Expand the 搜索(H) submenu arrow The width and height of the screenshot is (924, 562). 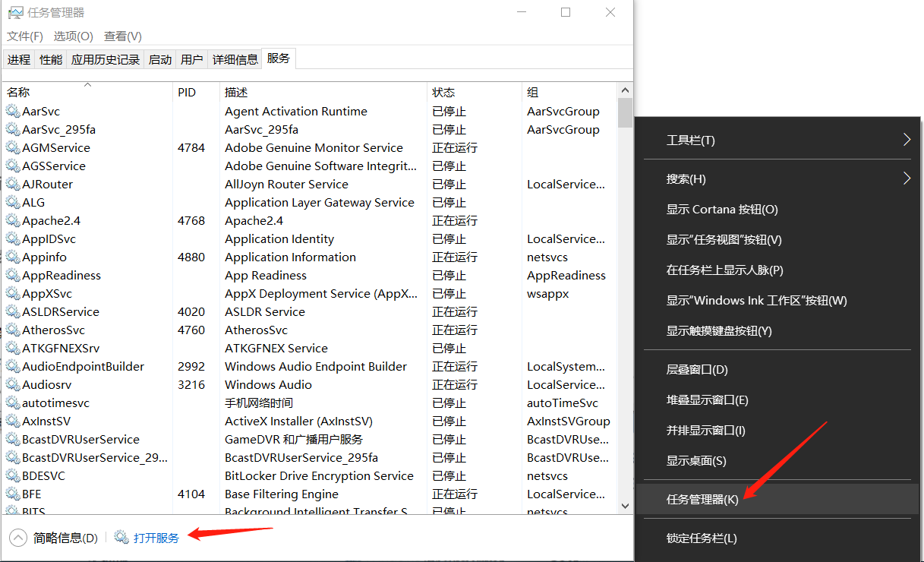pos(907,178)
